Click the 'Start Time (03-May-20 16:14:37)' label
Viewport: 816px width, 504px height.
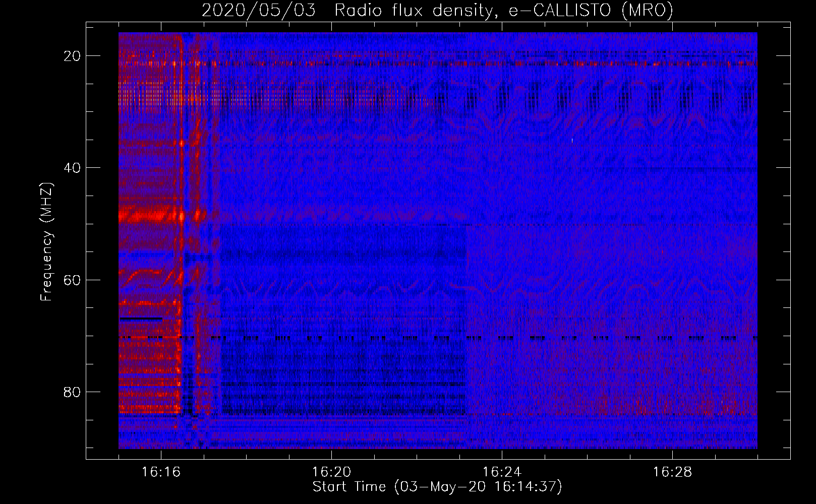(x=437, y=487)
